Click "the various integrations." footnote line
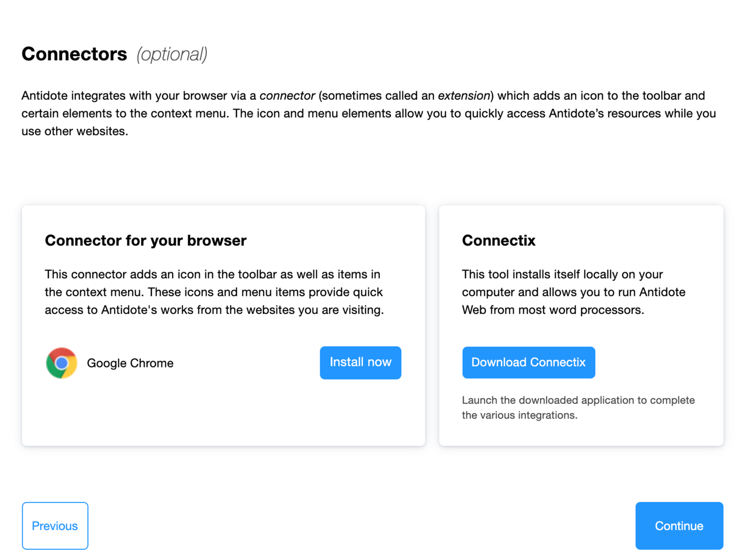The image size is (745, 560). tap(520, 415)
